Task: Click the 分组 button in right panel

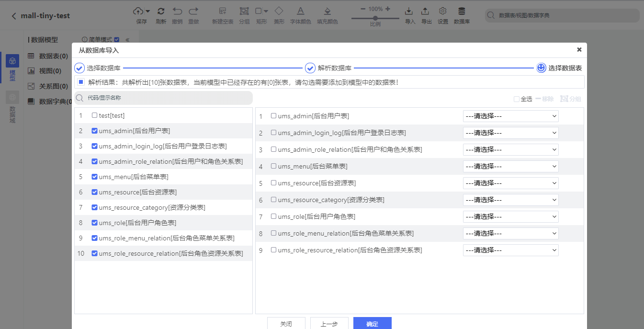Action: 571,99
